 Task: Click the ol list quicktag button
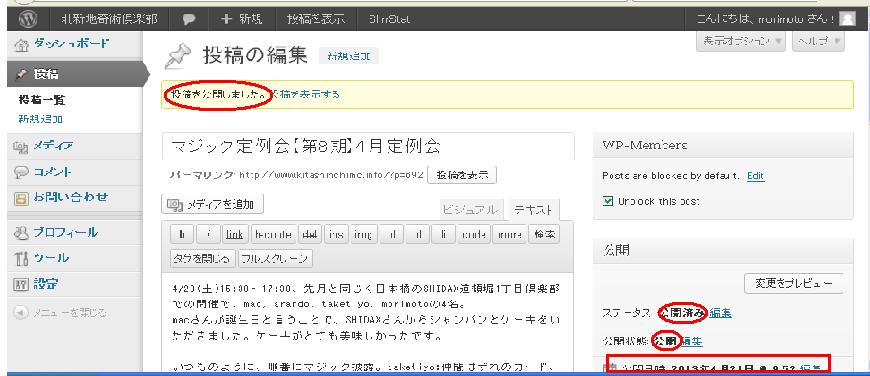tap(418, 235)
